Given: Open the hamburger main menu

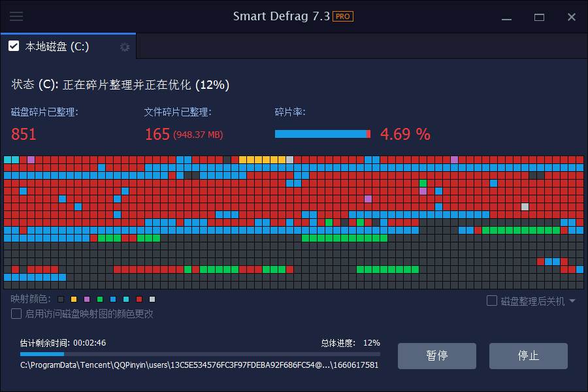Looking at the screenshot, I should 16,16.
